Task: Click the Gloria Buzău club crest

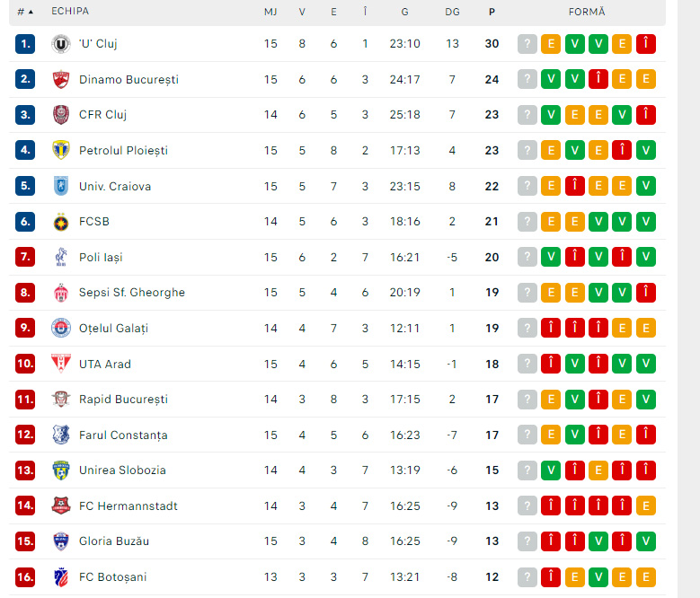Action: [61, 541]
